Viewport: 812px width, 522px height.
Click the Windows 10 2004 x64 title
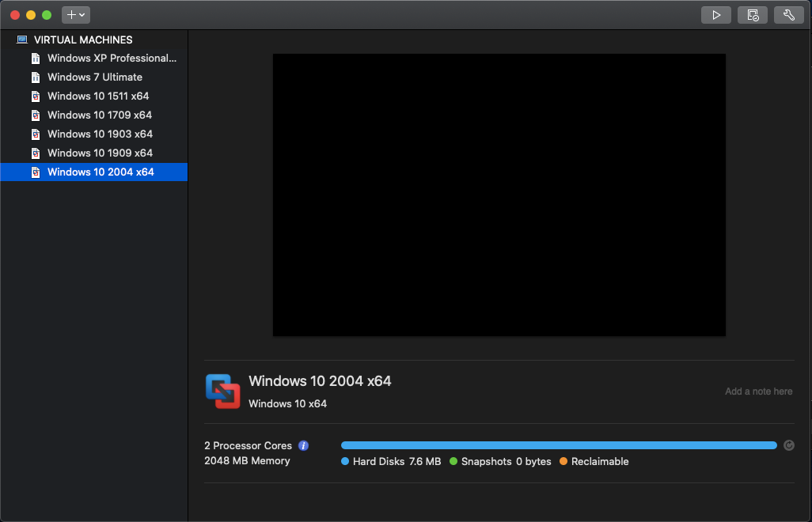(x=320, y=381)
